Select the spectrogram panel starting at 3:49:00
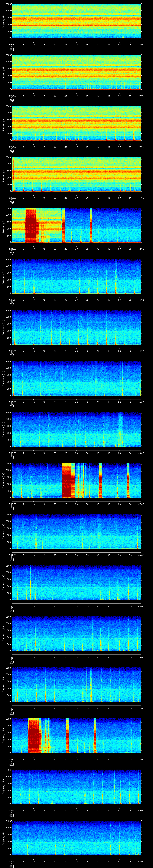 (x=77, y=634)
